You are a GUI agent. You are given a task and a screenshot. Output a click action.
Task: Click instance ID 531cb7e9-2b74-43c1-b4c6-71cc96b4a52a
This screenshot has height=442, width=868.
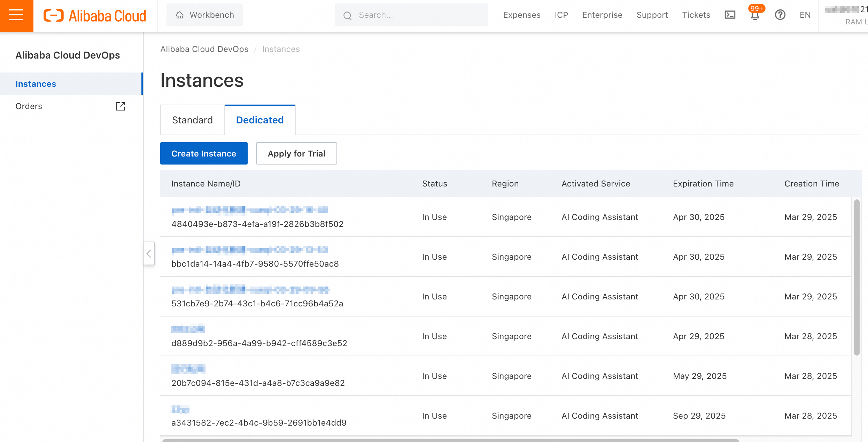coord(257,304)
